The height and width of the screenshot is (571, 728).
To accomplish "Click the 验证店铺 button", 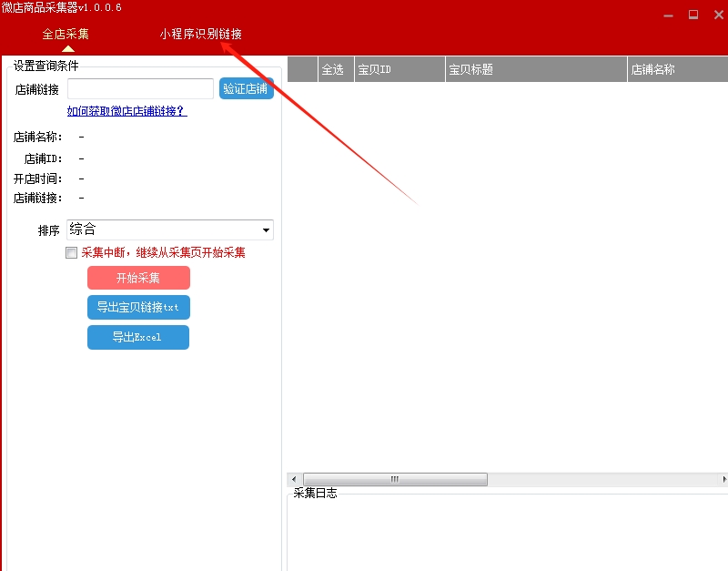I will [x=246, y=88].
